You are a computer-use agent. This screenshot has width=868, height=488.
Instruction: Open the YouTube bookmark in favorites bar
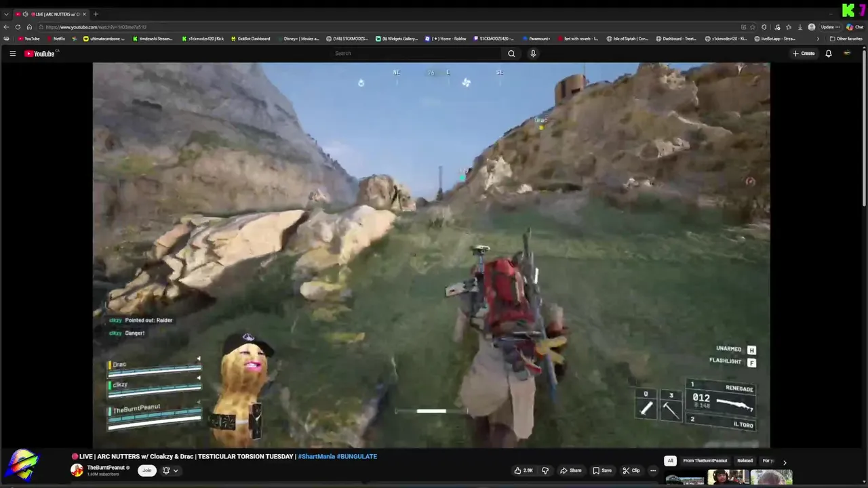[x=29, y=39]
